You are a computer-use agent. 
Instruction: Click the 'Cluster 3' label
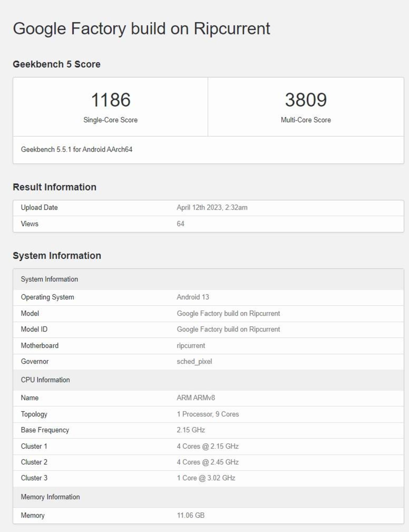[x=34, y=478]
